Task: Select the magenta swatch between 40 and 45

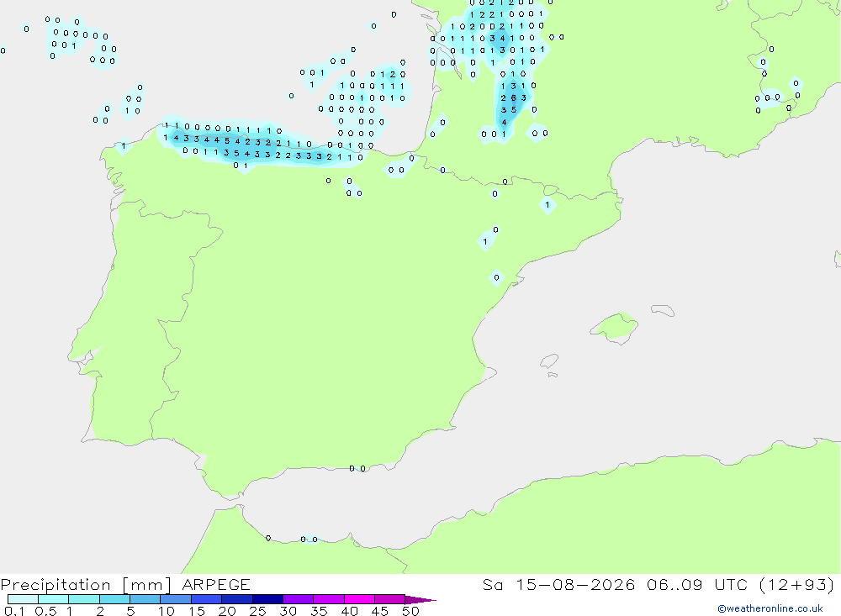Action: tap(359, 599)
